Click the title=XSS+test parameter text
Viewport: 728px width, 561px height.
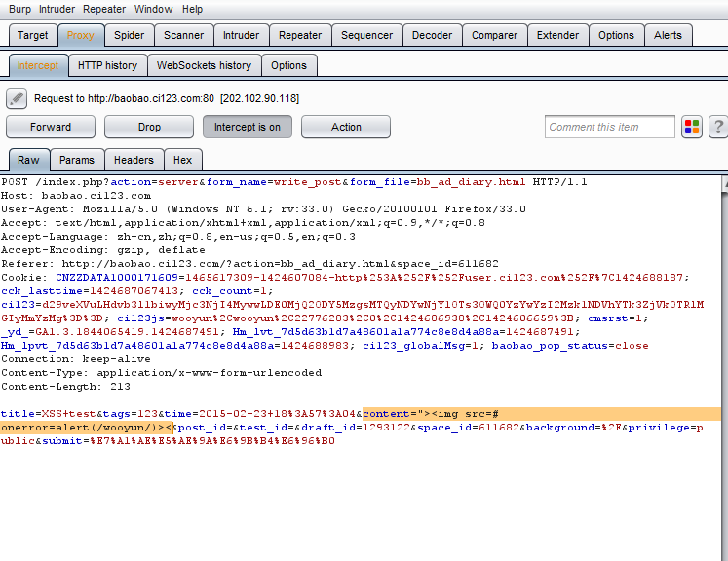pos(49,414)
